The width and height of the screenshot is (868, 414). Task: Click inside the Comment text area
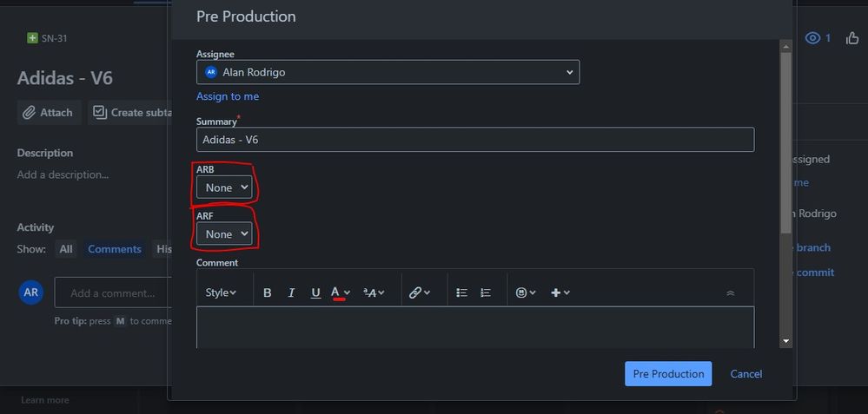tap(475, 327)
